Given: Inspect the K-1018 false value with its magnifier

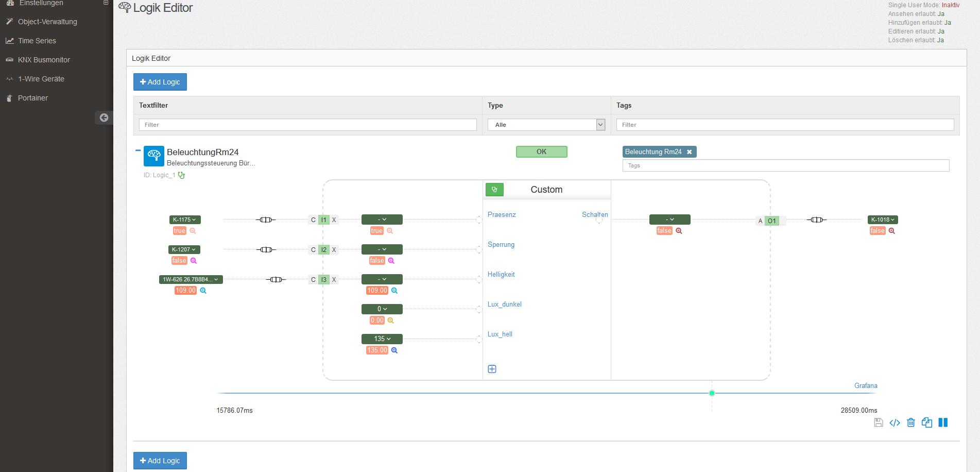Looking at the screenshot, I should point(892,231).
